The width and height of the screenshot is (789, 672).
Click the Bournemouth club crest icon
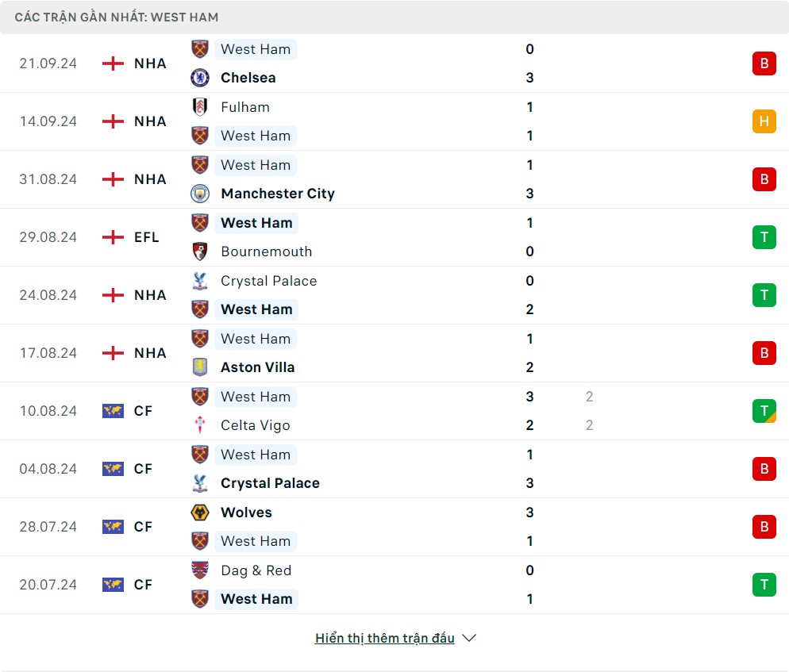[x=200, y=252]
